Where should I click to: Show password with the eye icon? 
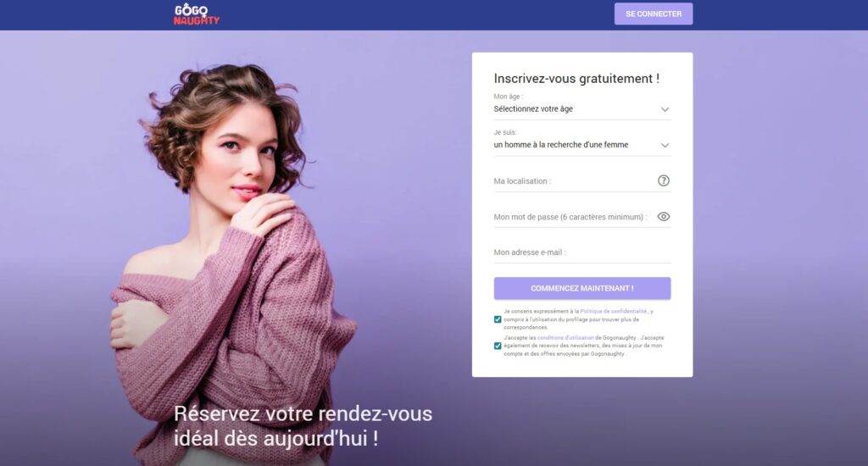(x=663, y=216)
